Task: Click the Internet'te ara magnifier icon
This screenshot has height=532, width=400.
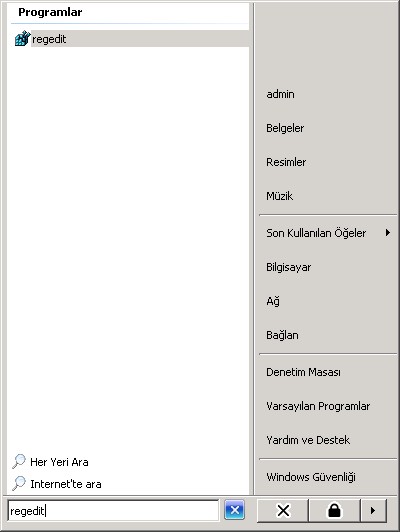Action: [19, 483]
